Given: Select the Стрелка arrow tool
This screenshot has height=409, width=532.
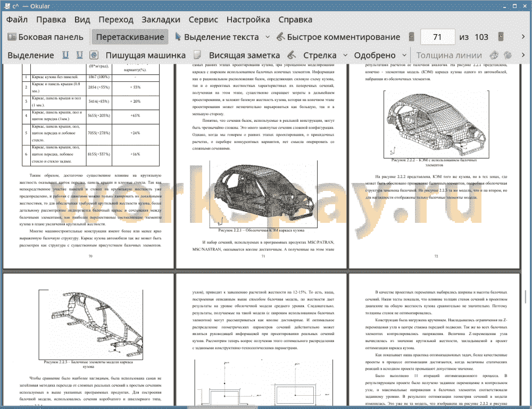Looking at the screenshot, I should pos(320,55).
